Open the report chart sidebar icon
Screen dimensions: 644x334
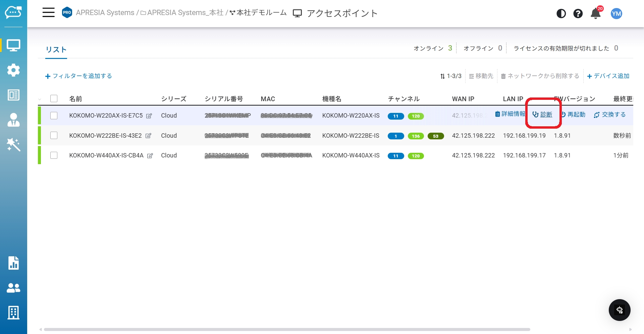pyautogui.click(x=13, y=263)
